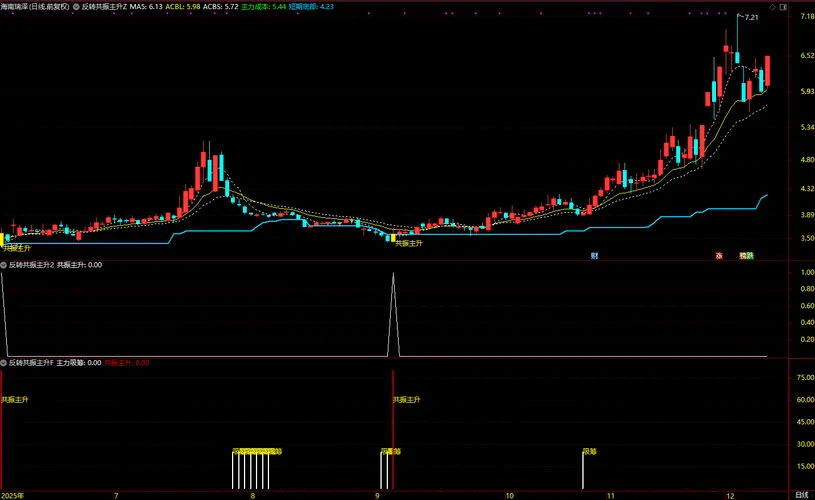
Task: Click the green 跌 event marker
Action: coord(750,256)
